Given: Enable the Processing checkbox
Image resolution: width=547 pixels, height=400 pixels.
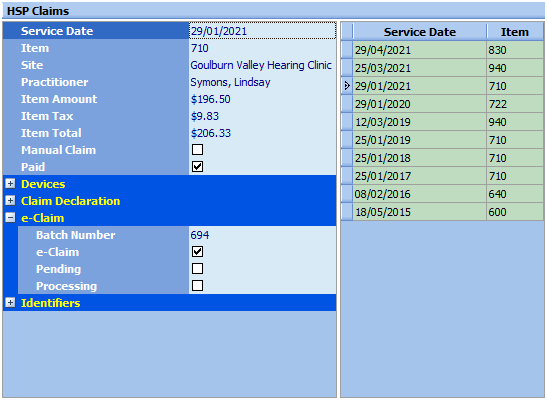Looking at the screenshot, I should (x=197, y=286).
